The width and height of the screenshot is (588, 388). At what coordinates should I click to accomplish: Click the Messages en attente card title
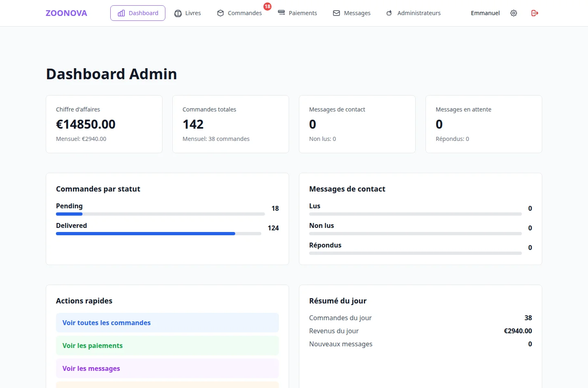pos(463,109)
